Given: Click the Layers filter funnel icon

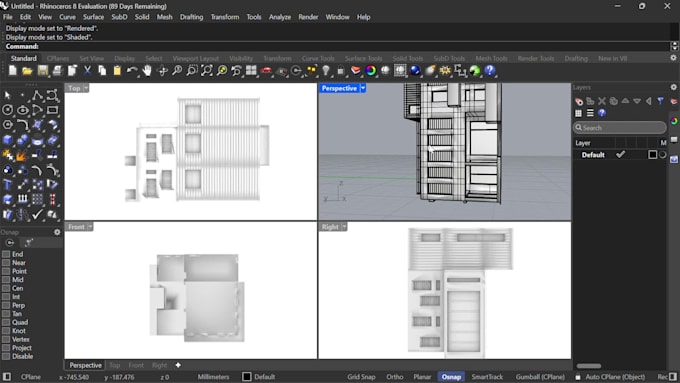Looking at the screenshot, I should pyautogui.click(x=660, y=101).
